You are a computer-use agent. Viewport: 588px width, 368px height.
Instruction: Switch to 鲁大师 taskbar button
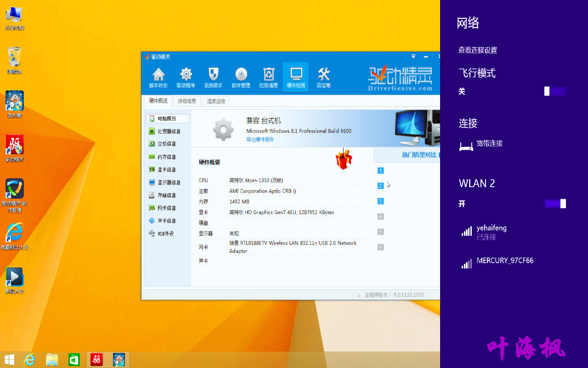[x=119, y=359]
